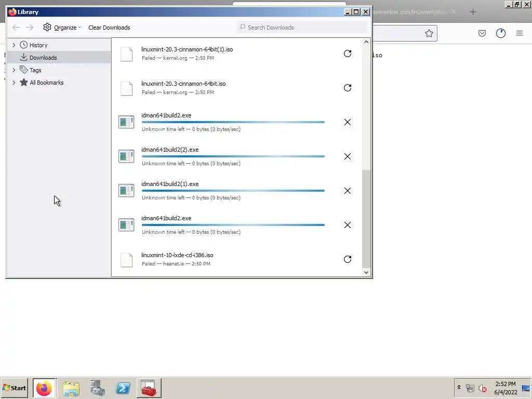Cancel idman641build2(1).exe download
The image size is (532, 399).
(347, 191)
